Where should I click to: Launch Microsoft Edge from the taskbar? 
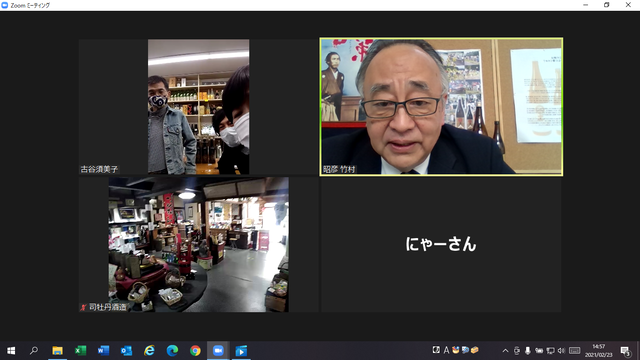click(x=172, y=351)
